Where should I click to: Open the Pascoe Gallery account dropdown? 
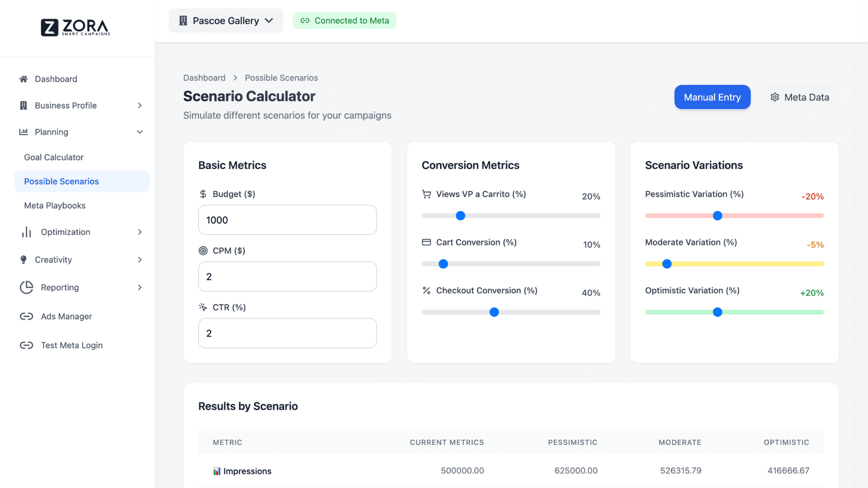coord(226,21)
